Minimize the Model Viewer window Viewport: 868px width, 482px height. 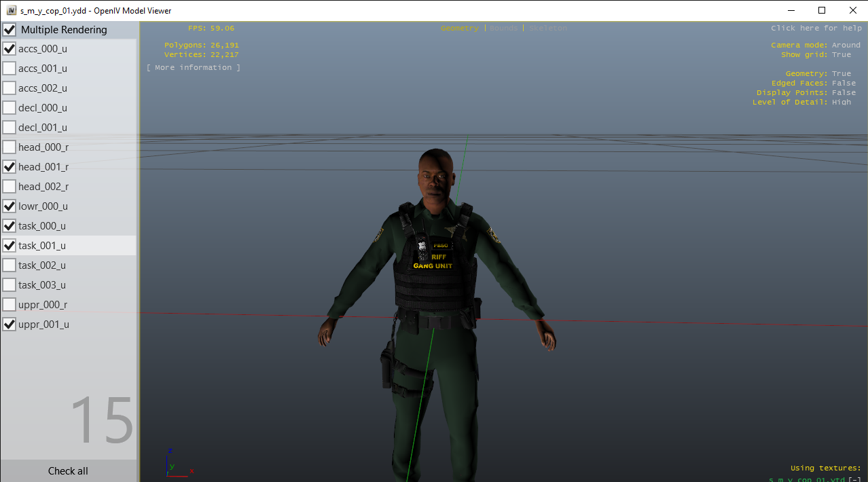click(x=791, y=11)
